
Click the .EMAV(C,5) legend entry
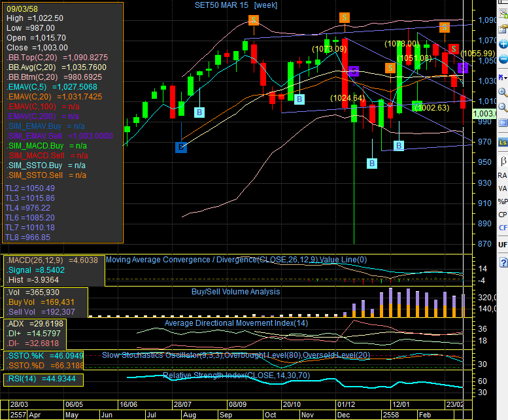(x=52, y=87)
